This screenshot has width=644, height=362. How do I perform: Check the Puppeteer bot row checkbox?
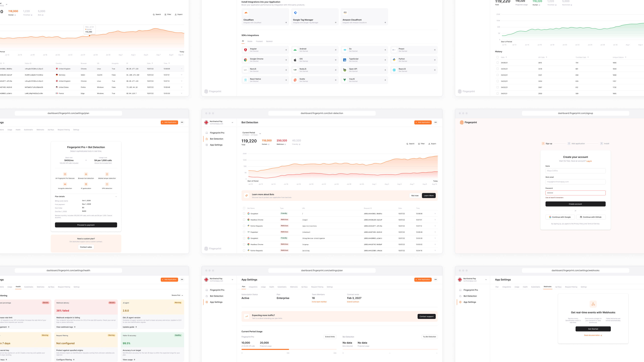pos(244,232)
